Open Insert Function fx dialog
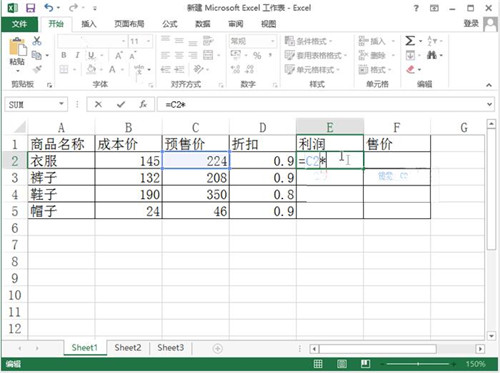Viewport: 500px width, 373px height. [143, 105]
